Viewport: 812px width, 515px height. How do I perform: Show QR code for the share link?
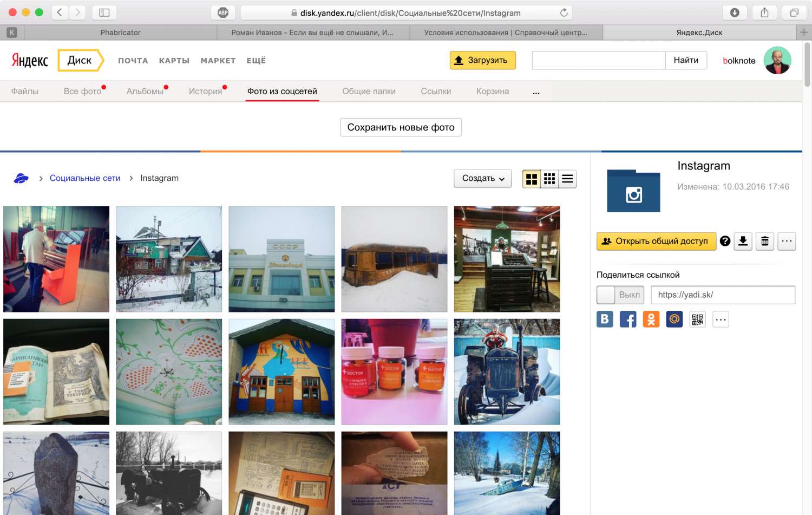698,319
